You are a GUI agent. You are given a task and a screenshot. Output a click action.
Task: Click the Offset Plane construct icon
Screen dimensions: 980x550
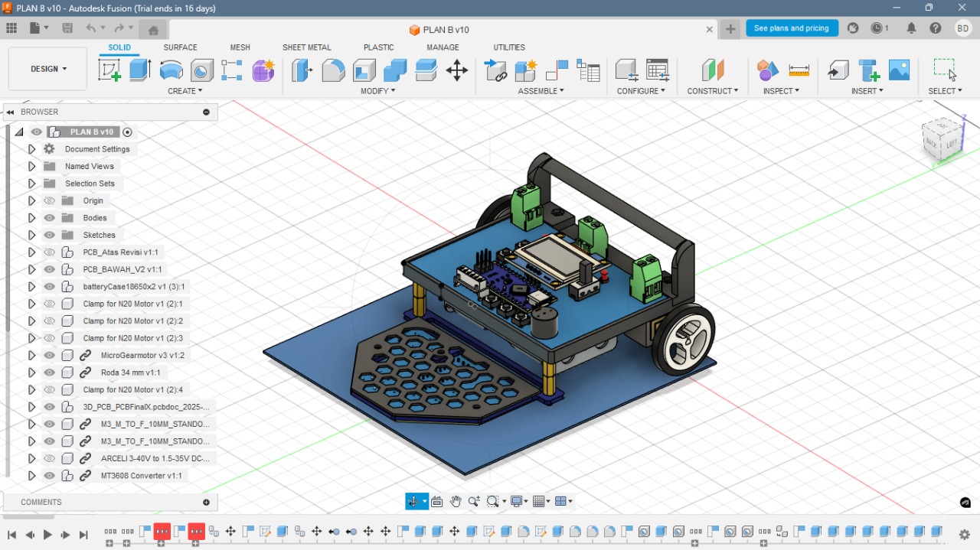click(713, 70)
